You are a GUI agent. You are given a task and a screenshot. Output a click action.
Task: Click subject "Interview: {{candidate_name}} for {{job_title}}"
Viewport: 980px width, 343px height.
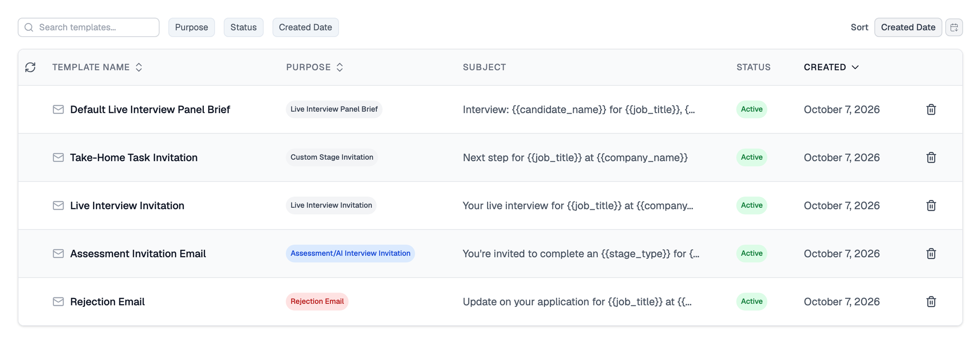(579, 109)
